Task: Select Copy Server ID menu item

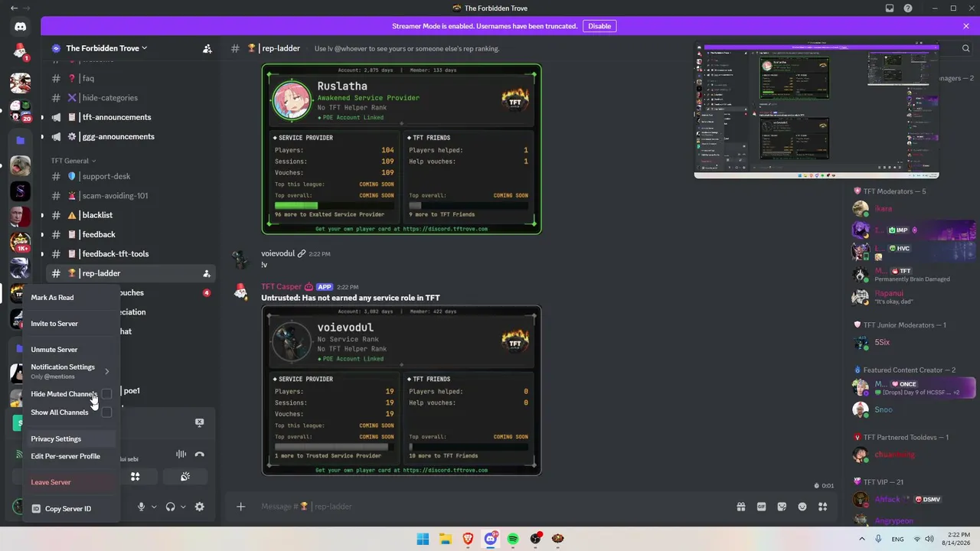Action: point(70,509)
